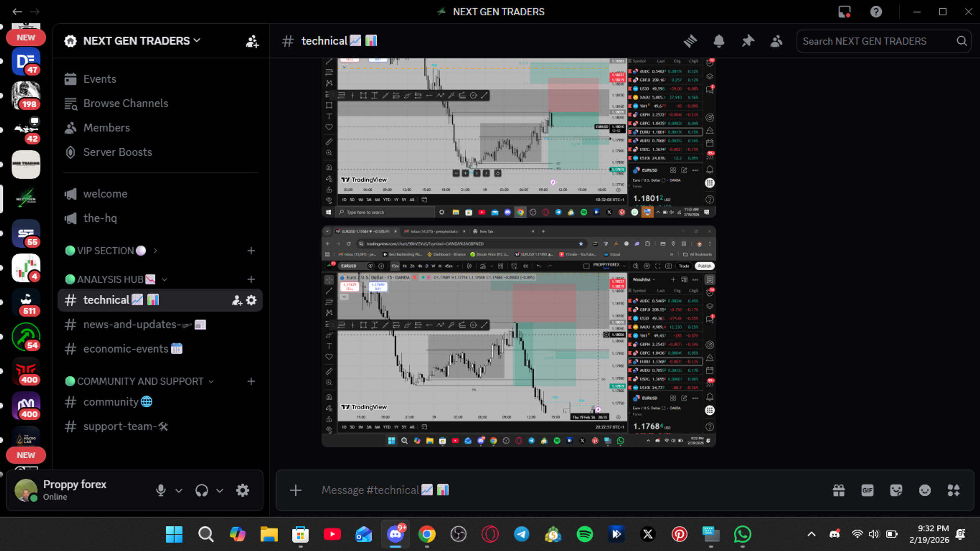Open user settings gear icon
This screenshot has height=551, width=980.
[243, 490]
